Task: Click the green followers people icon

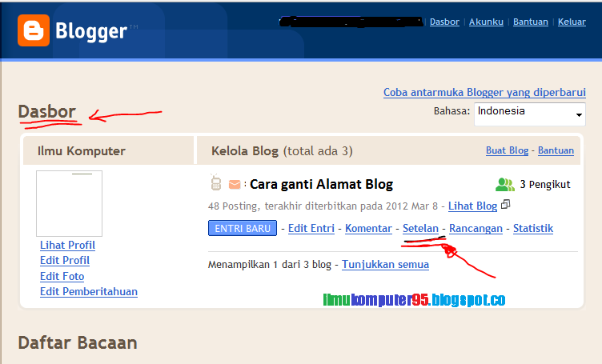Action: pyautogui.click(x=505, y=185)
